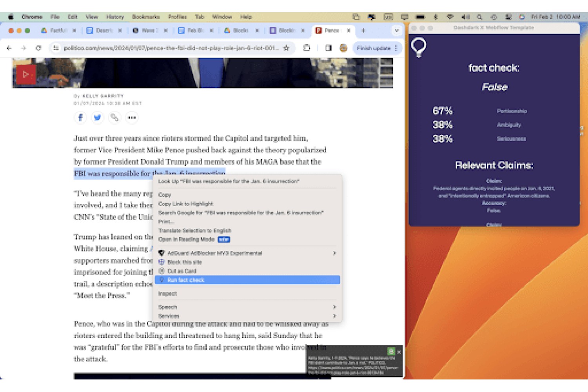588x392 pixels.
Task: Play the article video thumbnail button
Action: [x=26, y=74]
